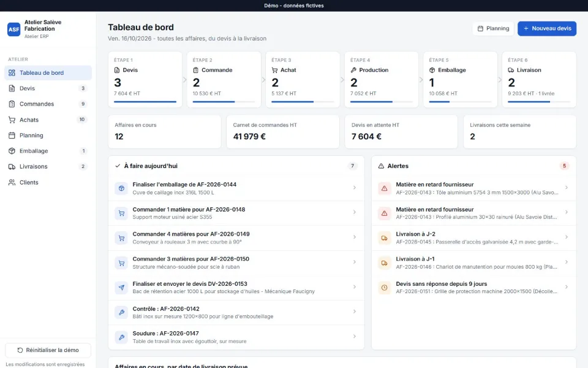Open chevron for Commander 1 matière AF-2026-0148
Screen dimensions: 588x368
tap(355, 212)
